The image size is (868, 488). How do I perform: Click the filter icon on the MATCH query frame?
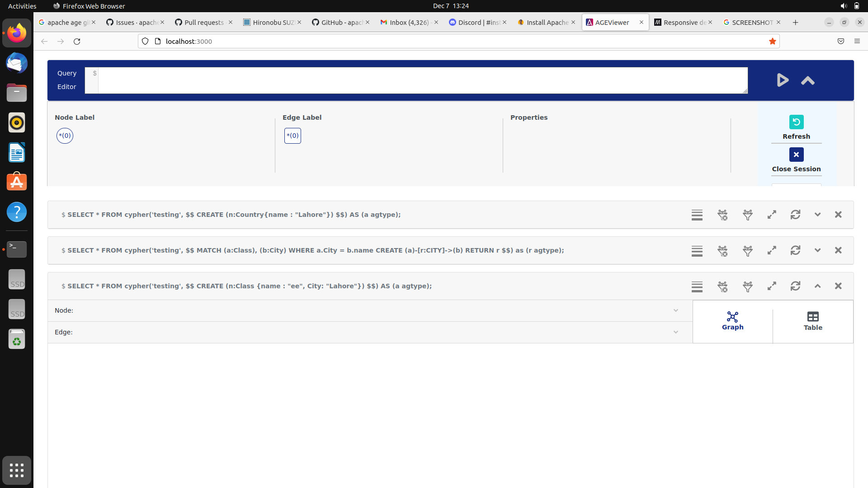748,250
